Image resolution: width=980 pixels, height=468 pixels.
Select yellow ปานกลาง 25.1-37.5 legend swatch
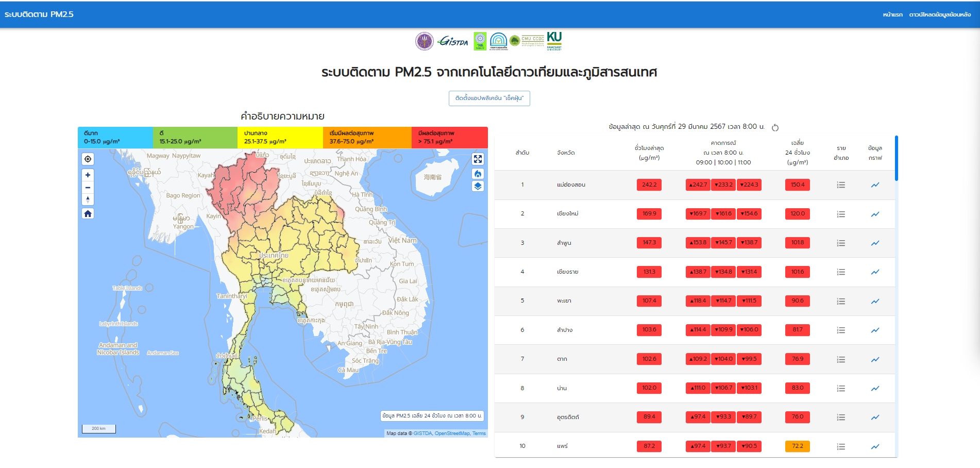point(280,138)
